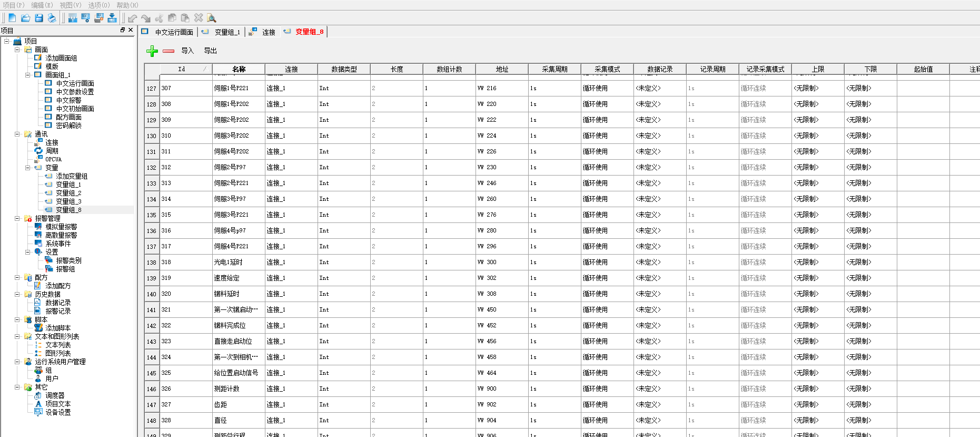Click the Paste clipboard icon
Image resolution: width=980 pixels, height=437 pixels.
click(185, 18)
